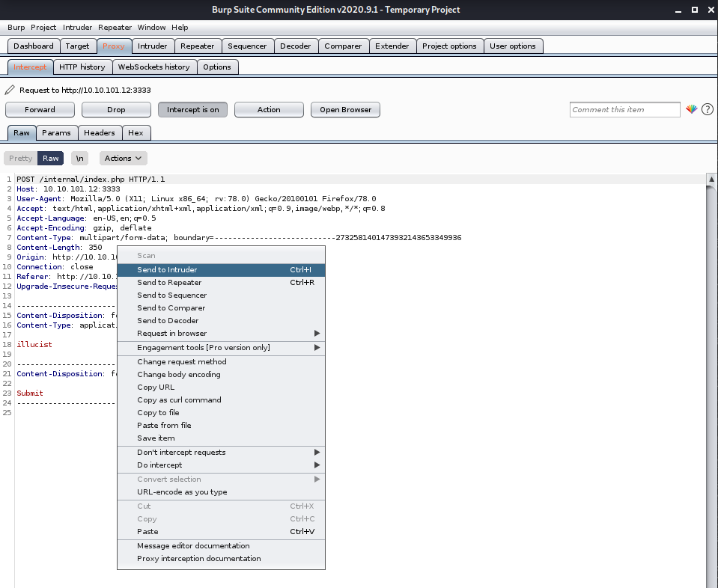
Task: Choose Copy to file
Action: (221, 413)
